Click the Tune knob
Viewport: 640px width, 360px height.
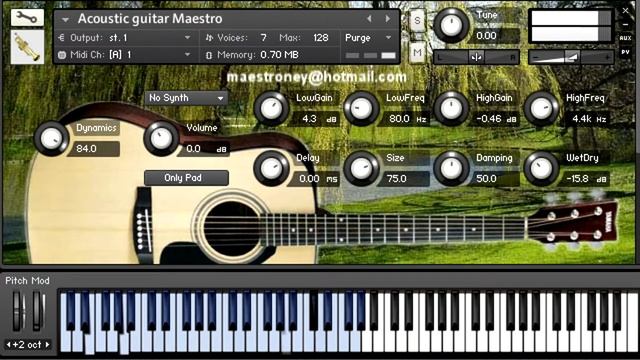pos(451,25)
